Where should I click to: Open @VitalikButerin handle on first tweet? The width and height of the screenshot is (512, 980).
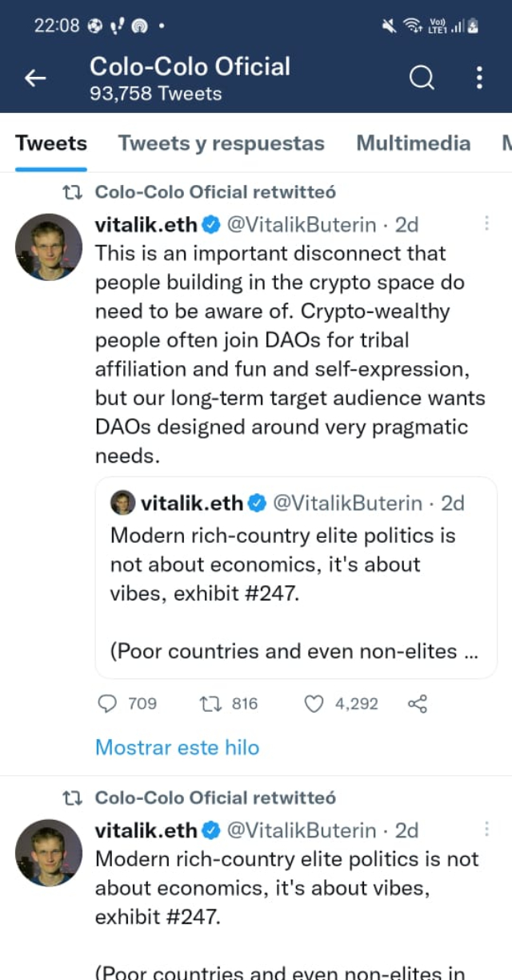pyautogui.click(x=302, y=225)
